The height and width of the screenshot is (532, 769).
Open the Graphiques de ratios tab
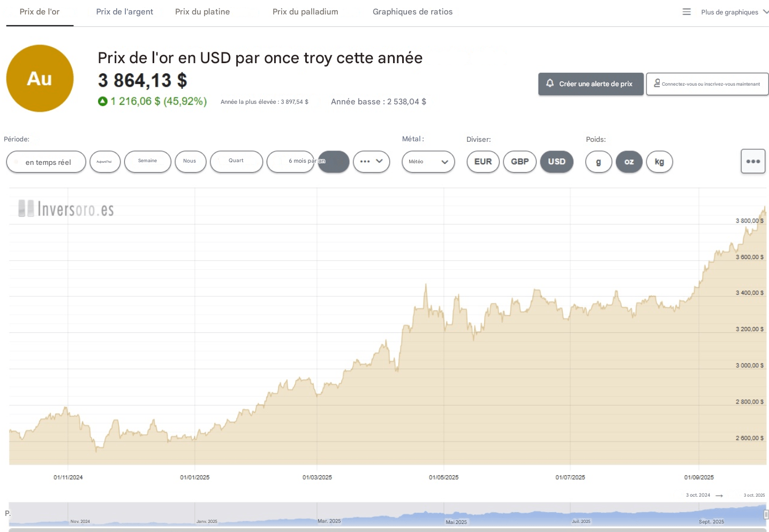click(412, 12)
